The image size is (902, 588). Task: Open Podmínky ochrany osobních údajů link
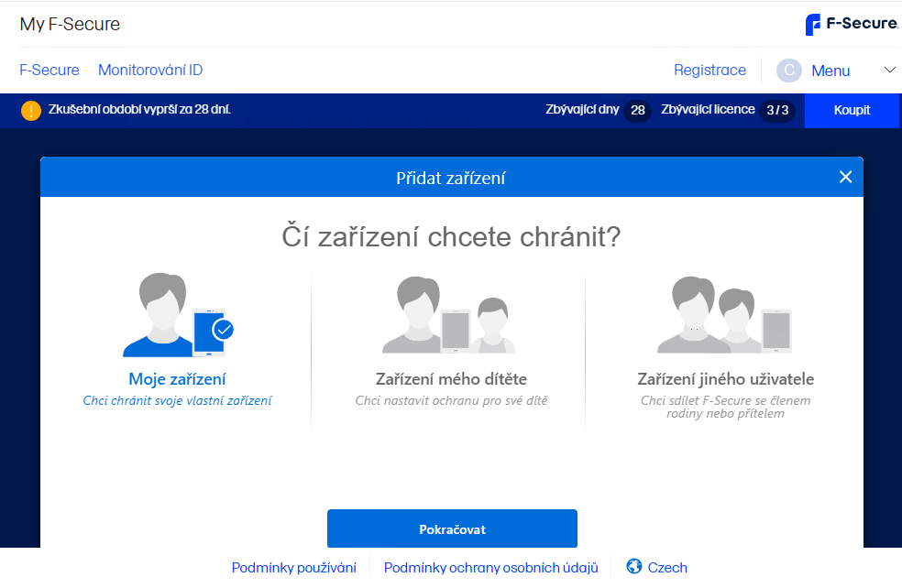click(490, 568)
